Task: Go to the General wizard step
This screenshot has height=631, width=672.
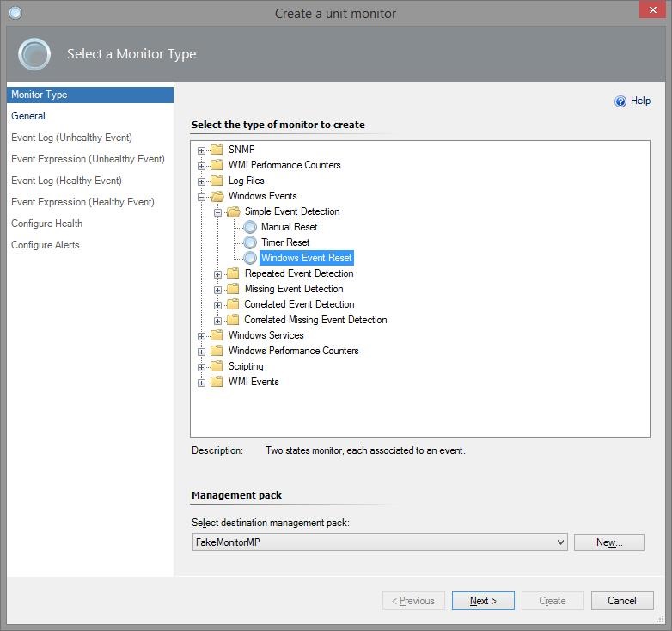Action: [x=28, y=116]
